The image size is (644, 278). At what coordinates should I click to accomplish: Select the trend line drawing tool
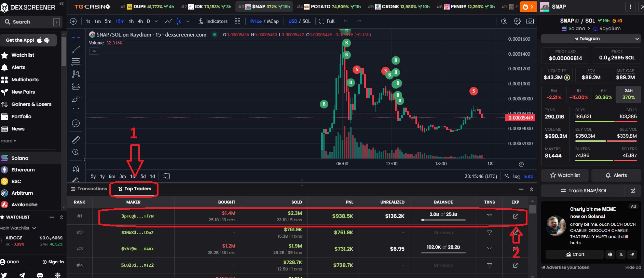(76, 50)
